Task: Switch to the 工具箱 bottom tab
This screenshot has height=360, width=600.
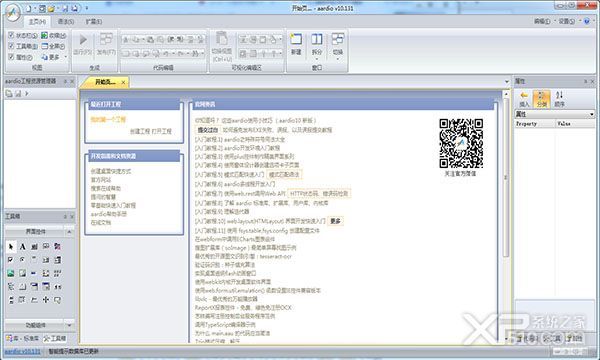Action: coord(55,338)
